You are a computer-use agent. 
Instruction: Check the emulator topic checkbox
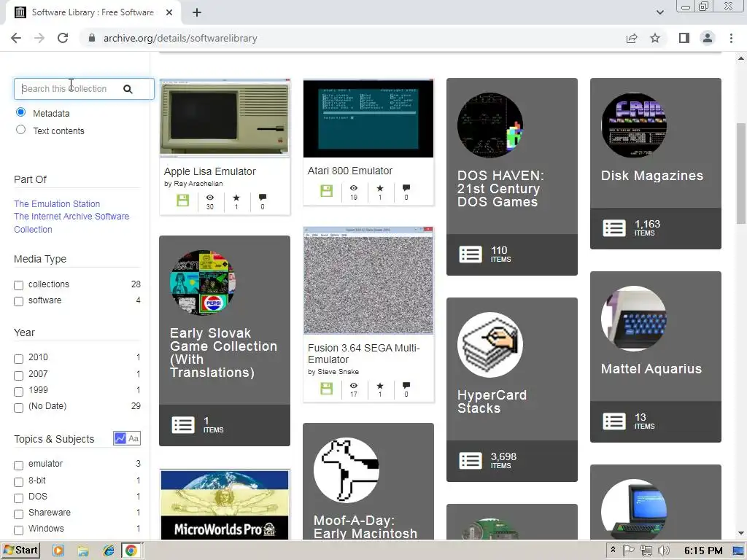point(18,466)
